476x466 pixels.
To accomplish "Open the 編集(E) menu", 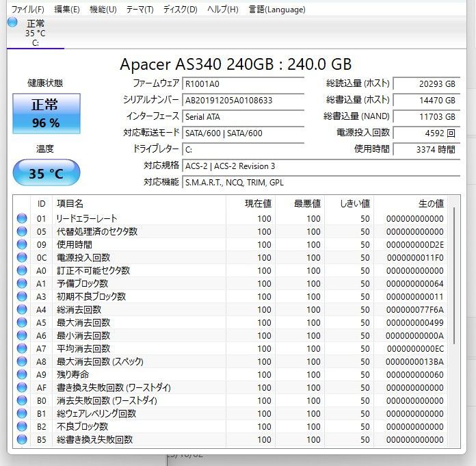I will (67, 10).
